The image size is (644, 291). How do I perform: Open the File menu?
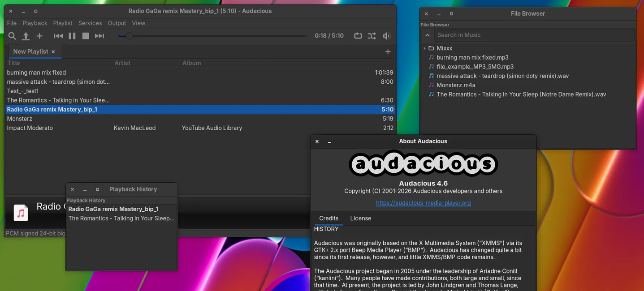[x=12, y=23]
